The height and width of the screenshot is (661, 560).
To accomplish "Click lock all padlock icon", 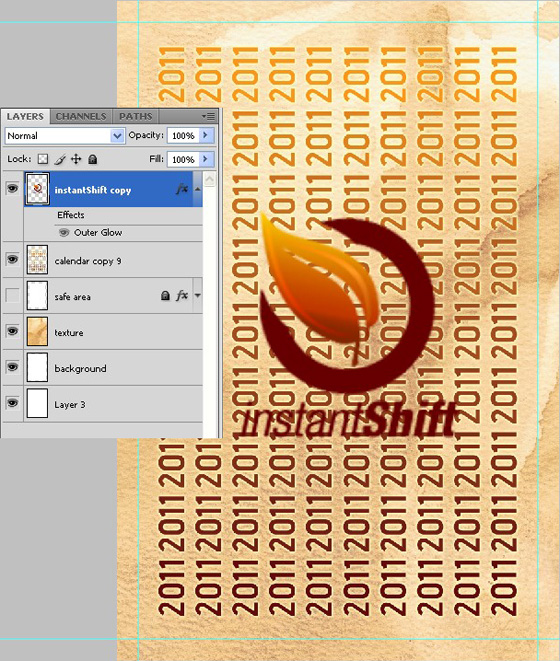I will pos(93,159).
